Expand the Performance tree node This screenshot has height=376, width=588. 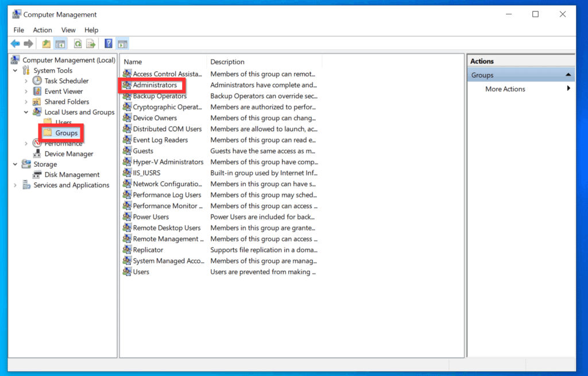[26, 144]
